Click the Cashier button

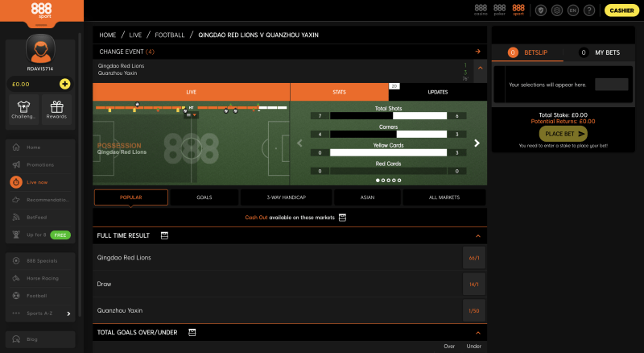pos(621,10)
